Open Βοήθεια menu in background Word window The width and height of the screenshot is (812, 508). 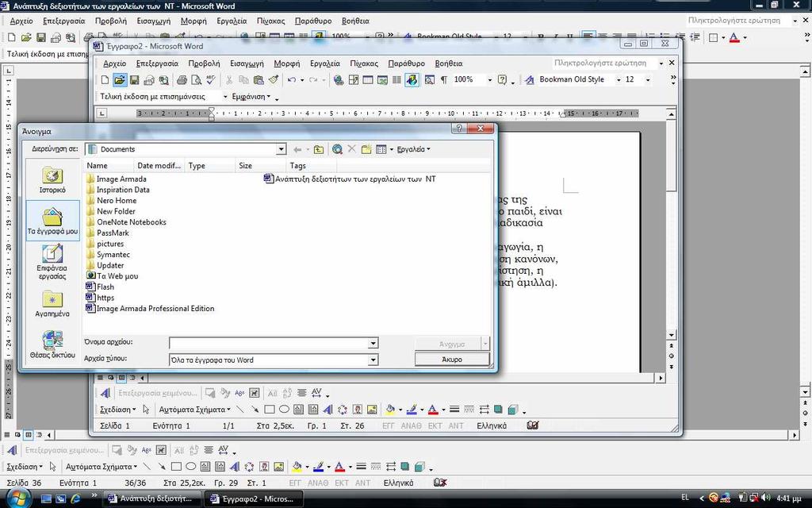coord(355,21)
